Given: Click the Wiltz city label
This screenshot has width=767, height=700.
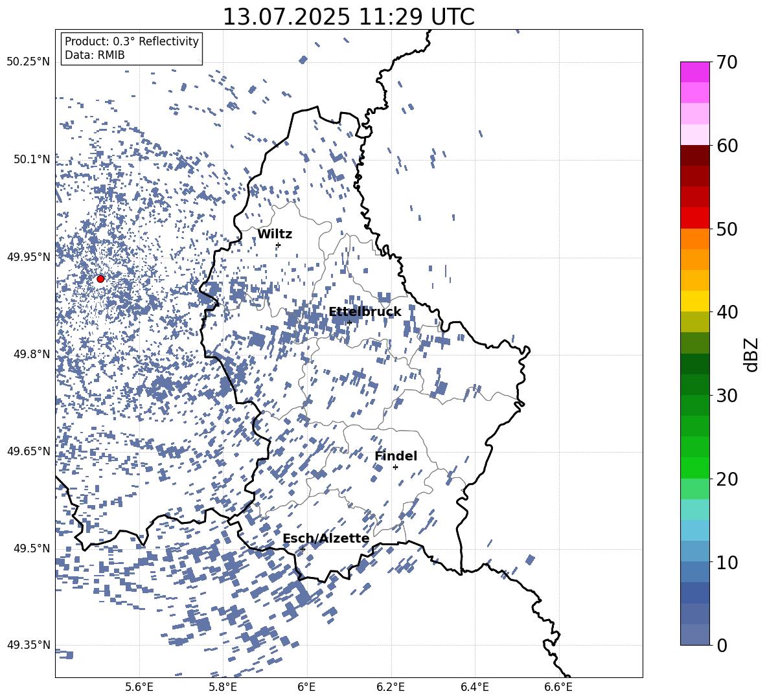Looking at the screenshot, I should (x=275, y=234).
